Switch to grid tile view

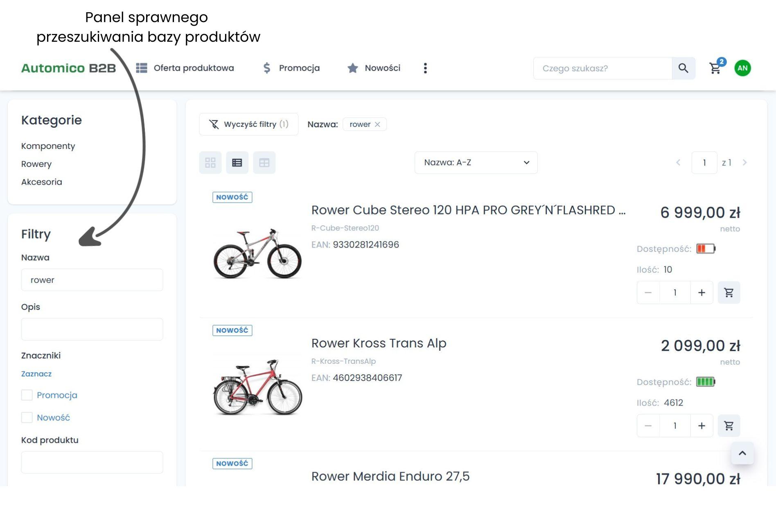[210, 162]
